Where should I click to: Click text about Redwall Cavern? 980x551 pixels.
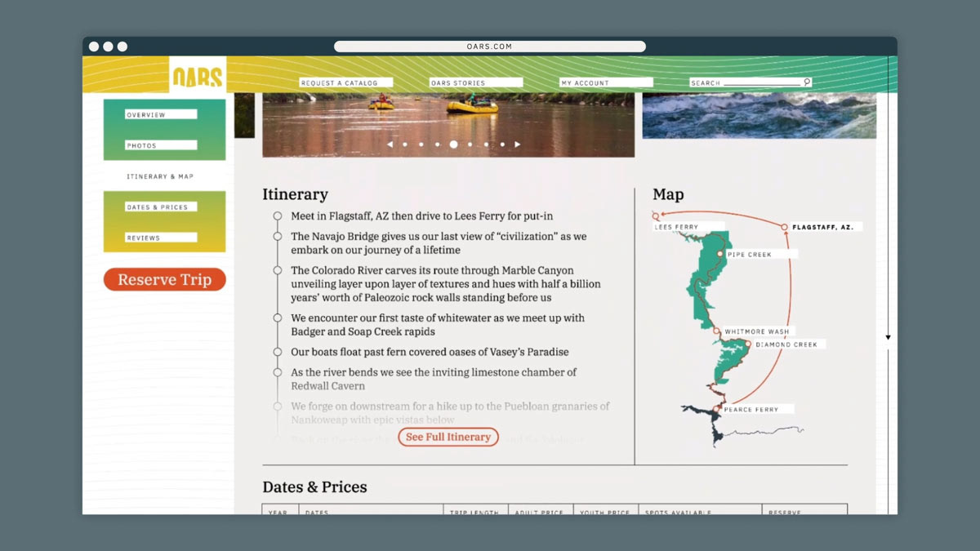pos(434,379)
